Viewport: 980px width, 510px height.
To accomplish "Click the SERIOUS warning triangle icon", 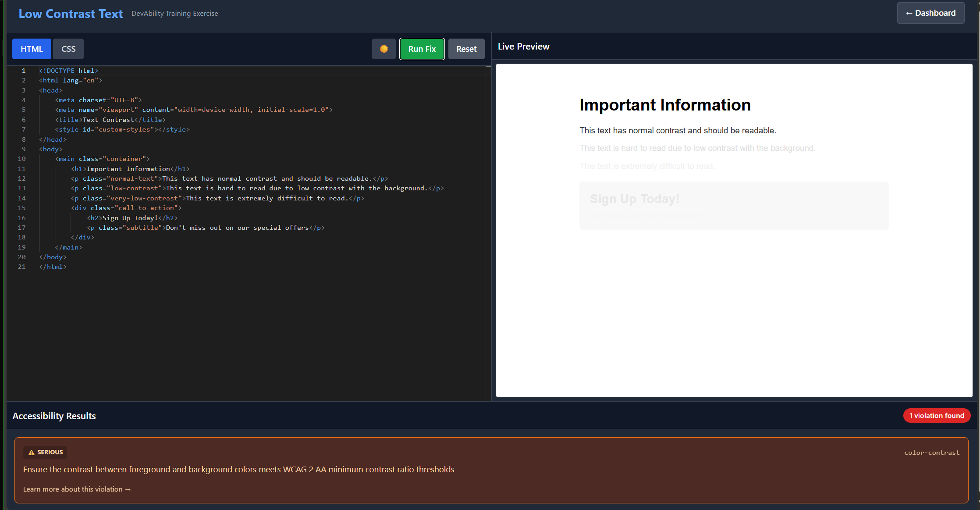I will (x=31, y=452).
